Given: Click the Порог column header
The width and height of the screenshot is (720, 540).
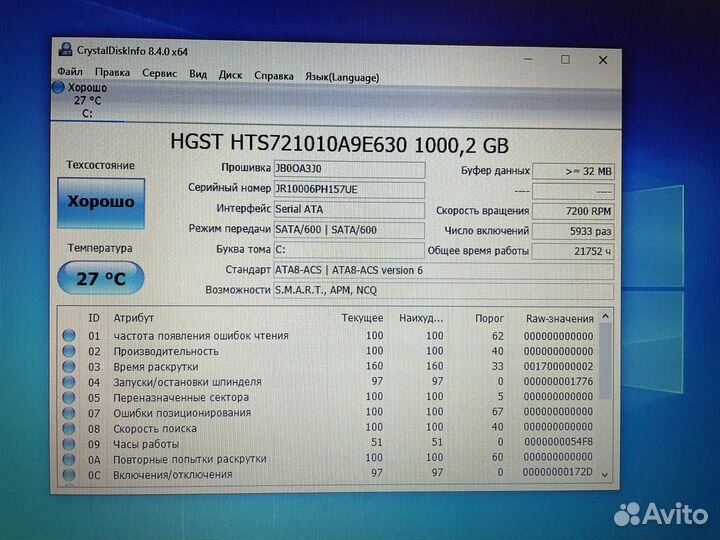Looking at the screenshot, I should (x=489, y=319).
